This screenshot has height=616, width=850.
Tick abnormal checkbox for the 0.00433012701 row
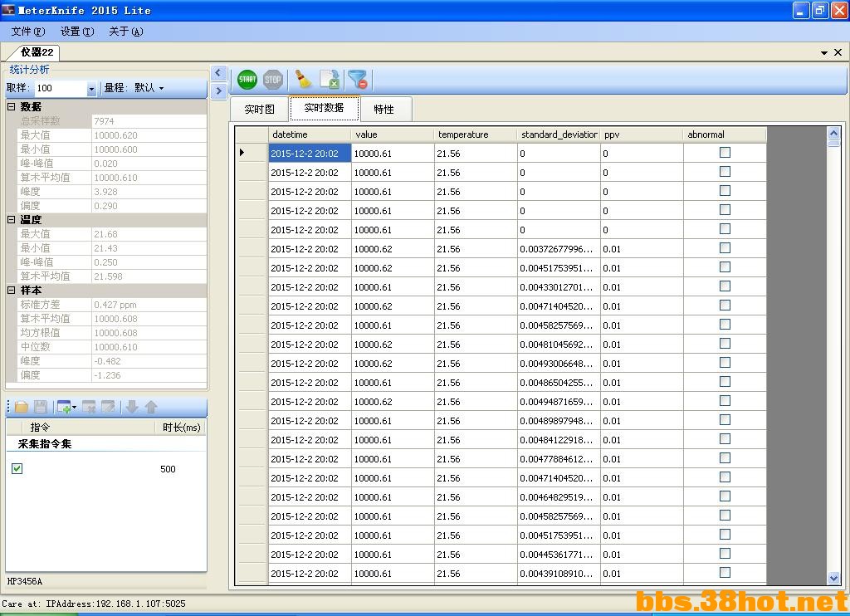725,286
